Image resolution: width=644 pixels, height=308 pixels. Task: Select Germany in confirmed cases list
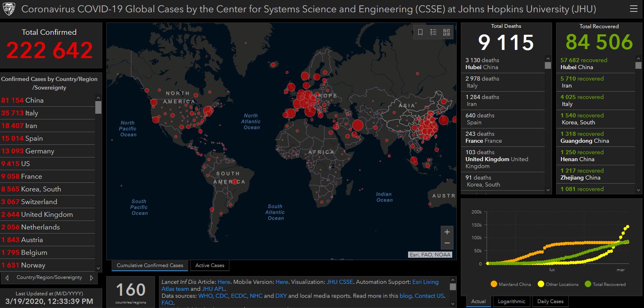(x=47, y=151)
